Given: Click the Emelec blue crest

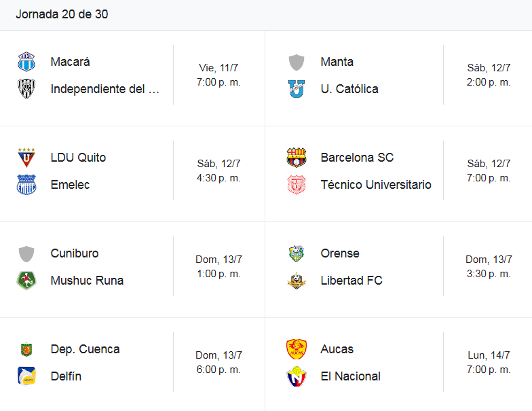Looking at the screenshot, I should (26, 185).
